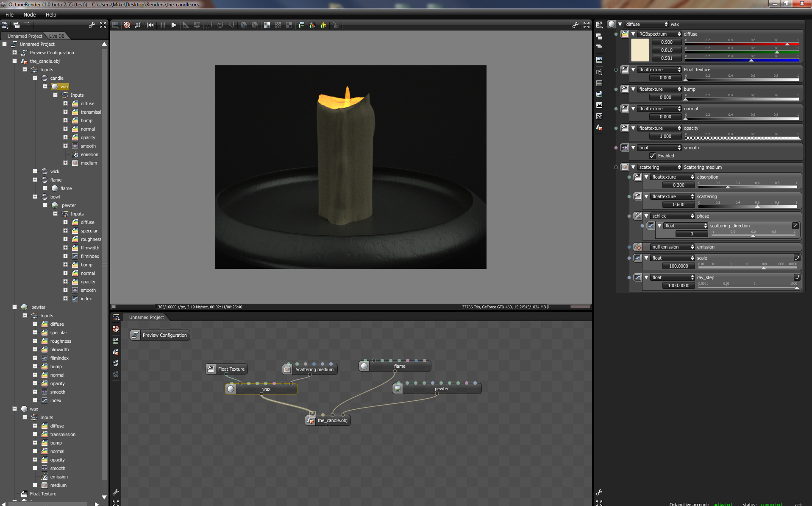This screenshot has width=812, height=506.
Task: Open the RGBspectrum texture type dropdown
Action: click(659, 34)
